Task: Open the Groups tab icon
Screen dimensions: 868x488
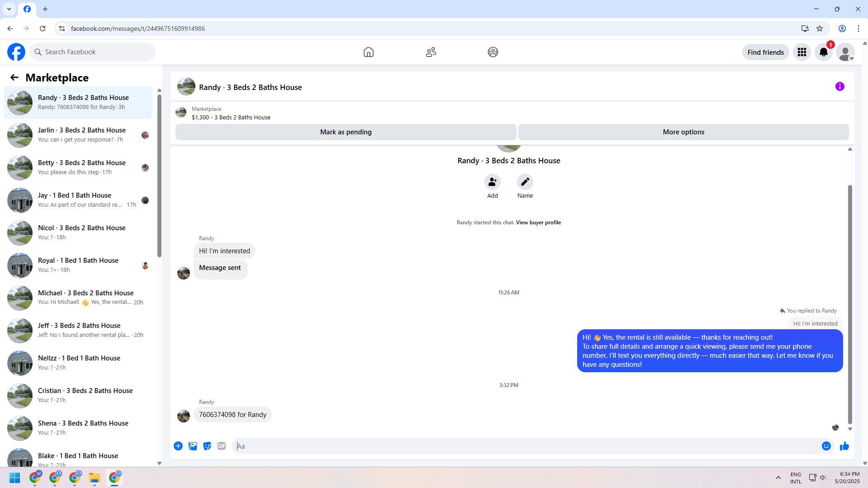Action: [493, 52]
